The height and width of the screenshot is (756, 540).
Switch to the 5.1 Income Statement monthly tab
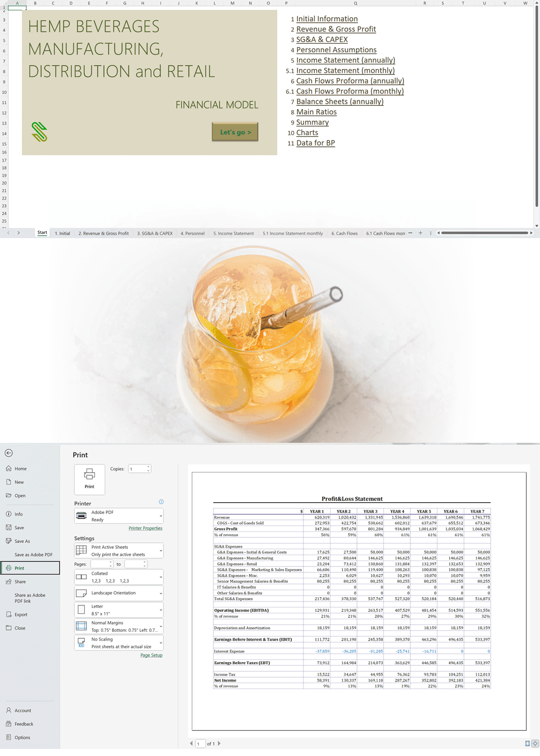point(293,233)
